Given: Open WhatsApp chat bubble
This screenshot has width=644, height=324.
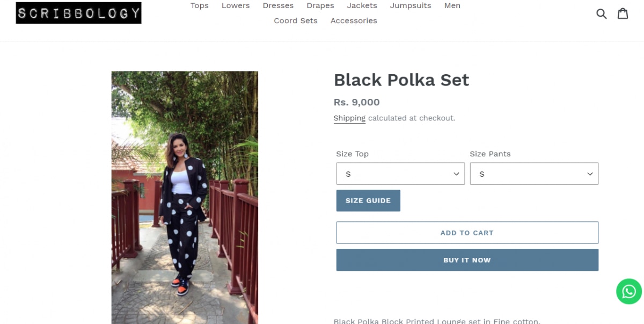Looking at the screenshot, I should (628, 291).
